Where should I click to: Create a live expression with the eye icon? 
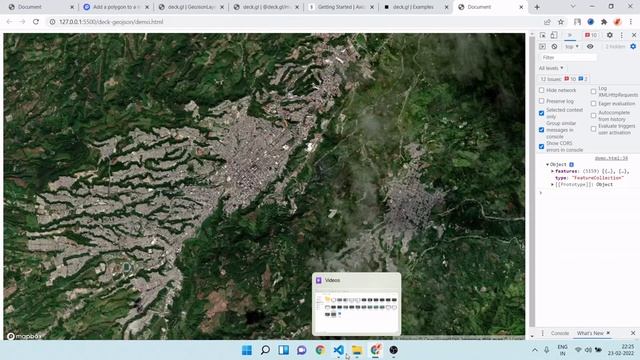click(x=590, y=47)
